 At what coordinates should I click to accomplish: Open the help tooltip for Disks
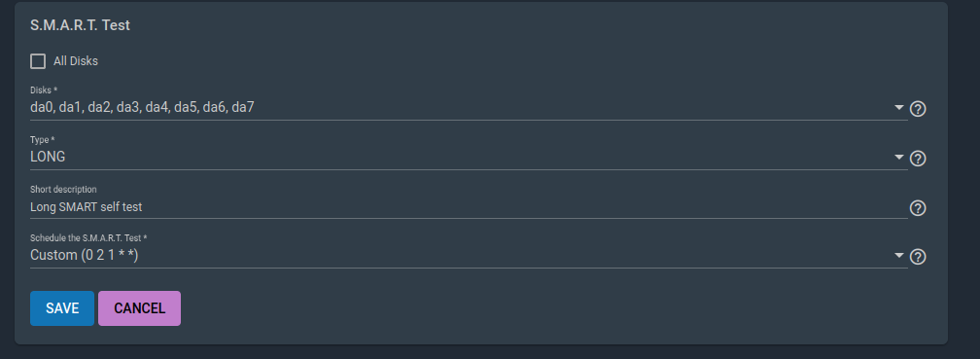[x=918, y=109]
